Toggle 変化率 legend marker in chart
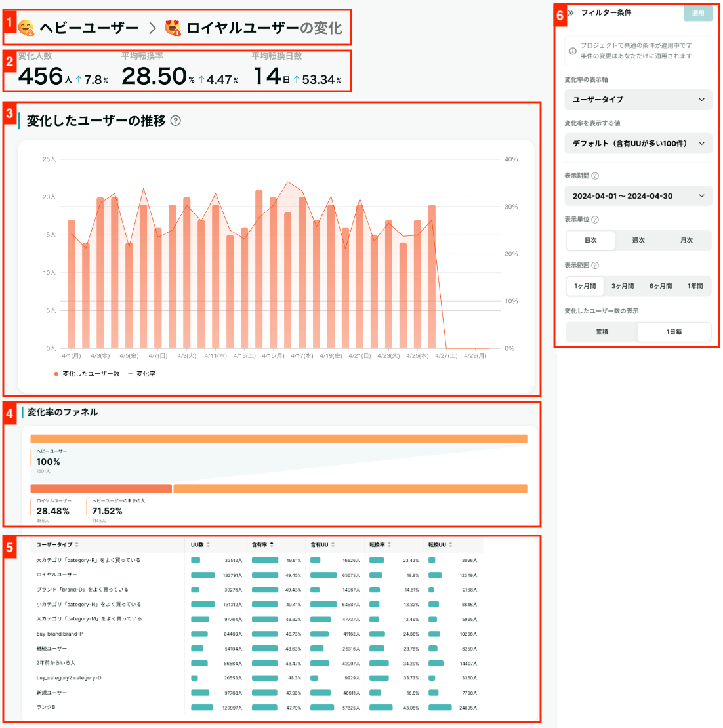 pos(130,374)
